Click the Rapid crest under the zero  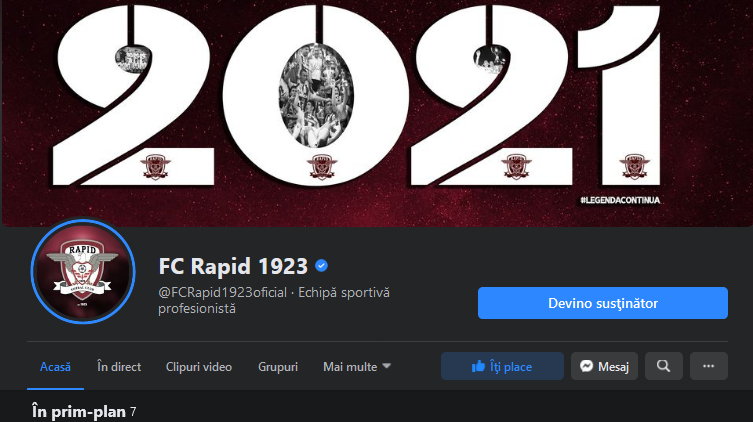tap(322, 167)
